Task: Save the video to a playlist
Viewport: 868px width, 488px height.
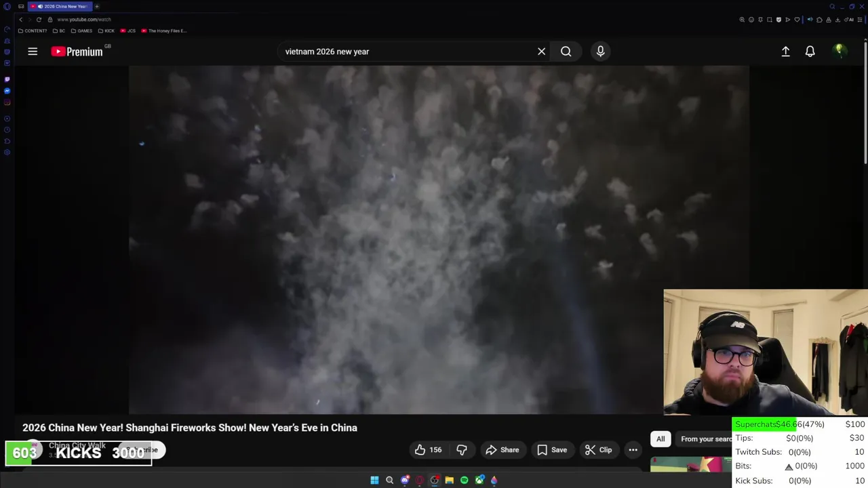Action: pos(552,450)
